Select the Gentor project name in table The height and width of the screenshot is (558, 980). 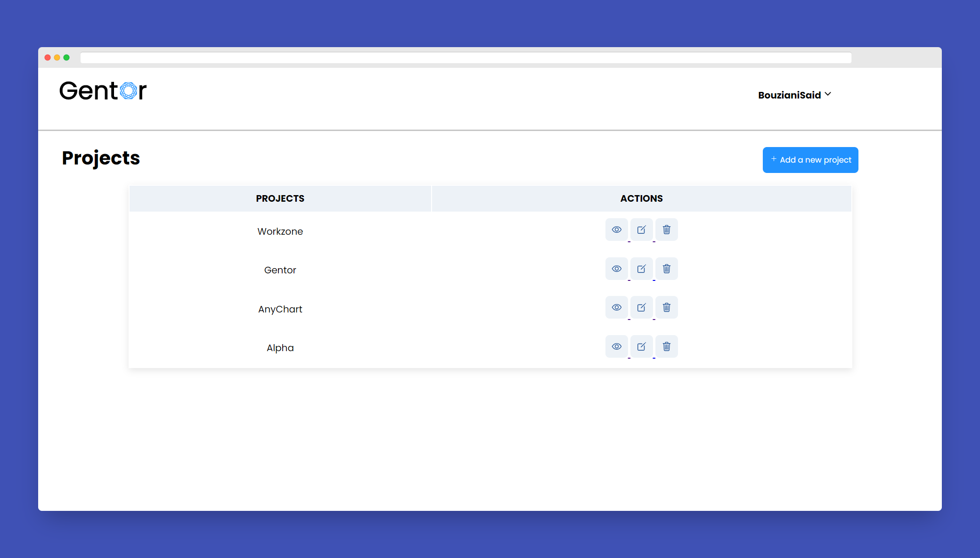(280, 270)
